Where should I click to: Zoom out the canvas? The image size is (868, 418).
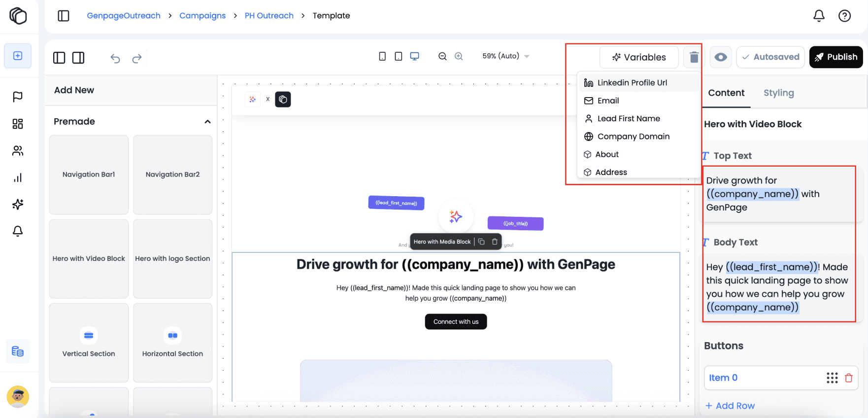click(x=442, y=56)
